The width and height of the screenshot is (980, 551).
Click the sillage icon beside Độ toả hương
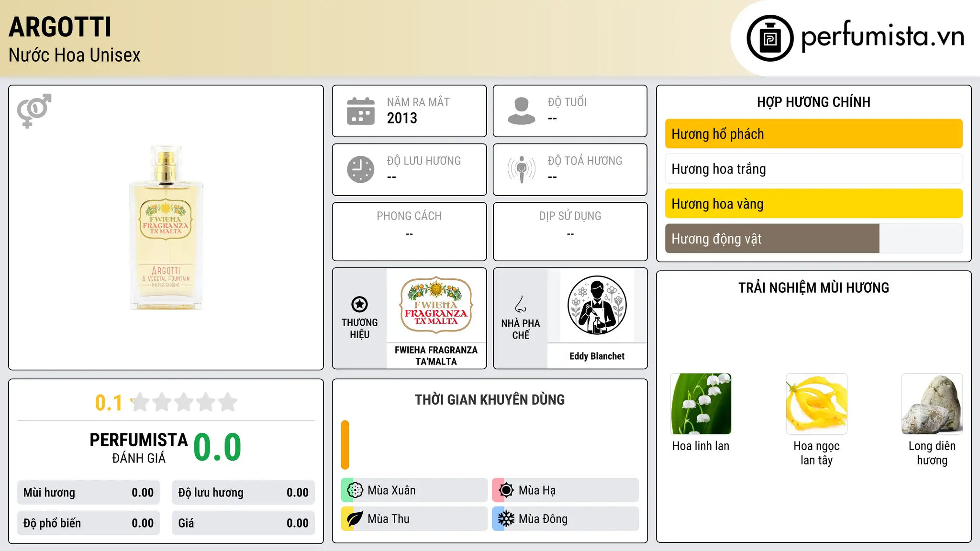[x=522, y=169]
